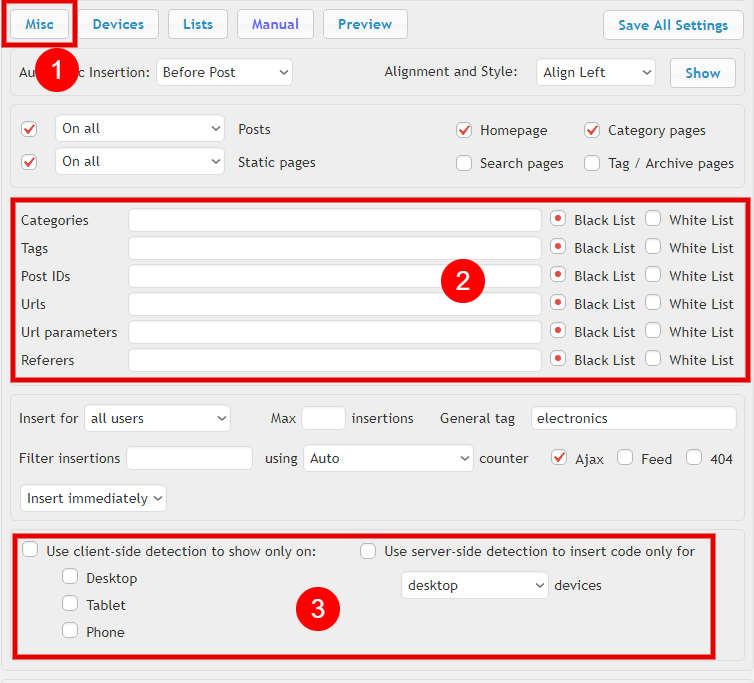Open the Lists tab

point(198,24)
